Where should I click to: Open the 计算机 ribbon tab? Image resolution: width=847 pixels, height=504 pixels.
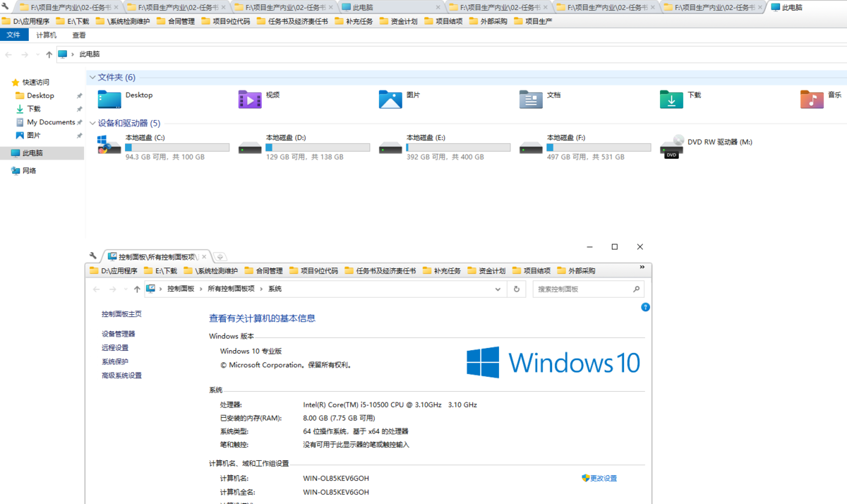[47, 35]
